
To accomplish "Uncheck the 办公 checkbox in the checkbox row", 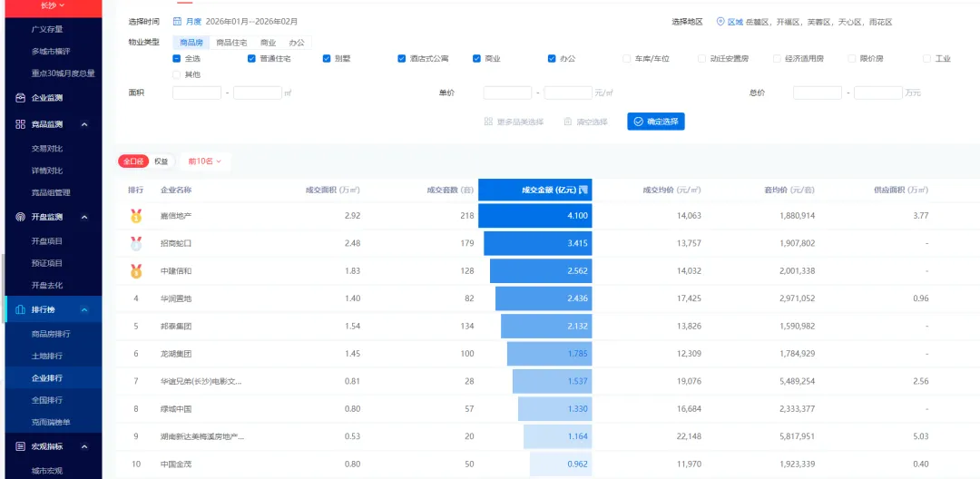I will (x=552, y=59).
